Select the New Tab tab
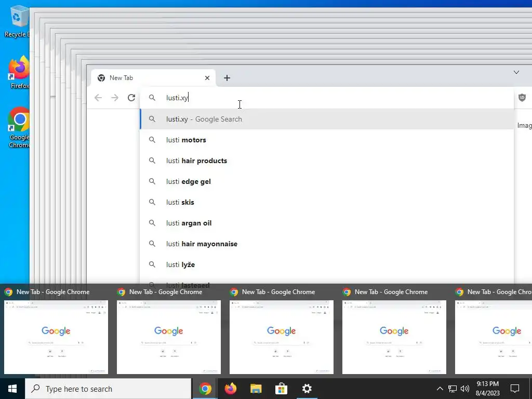The image size is (532, 399). pyautogui.click(x=153, y=78)
